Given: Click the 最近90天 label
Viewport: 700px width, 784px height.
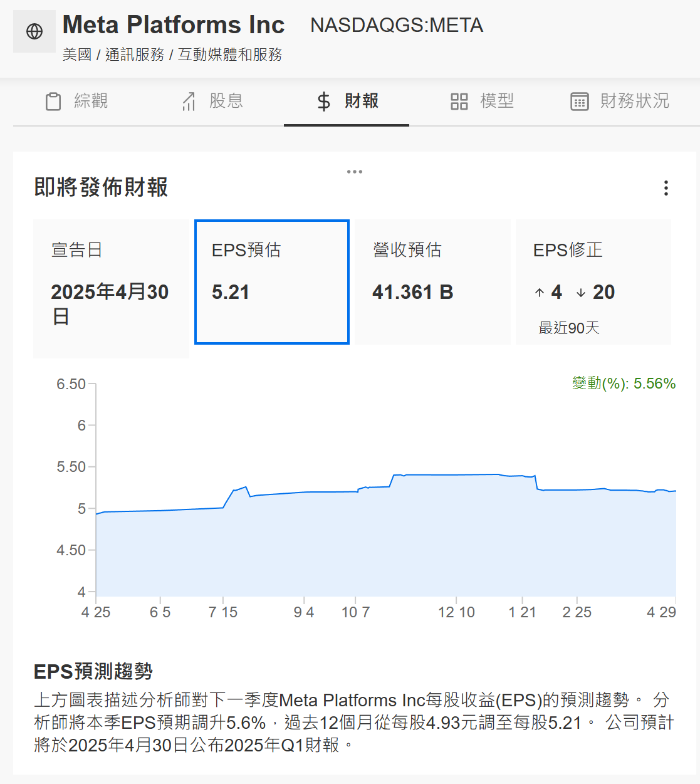Looking at the screenshot, I should click(x=569, y=328).
